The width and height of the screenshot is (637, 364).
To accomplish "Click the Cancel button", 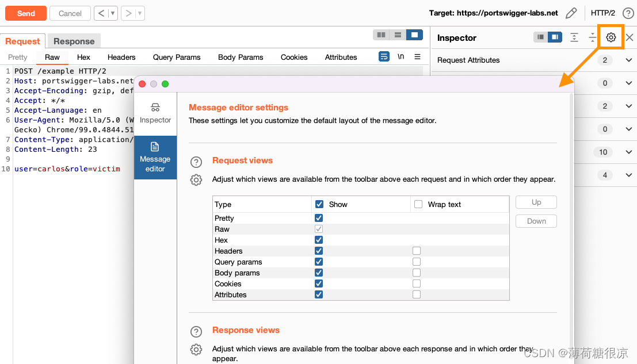I will [70, 13].
